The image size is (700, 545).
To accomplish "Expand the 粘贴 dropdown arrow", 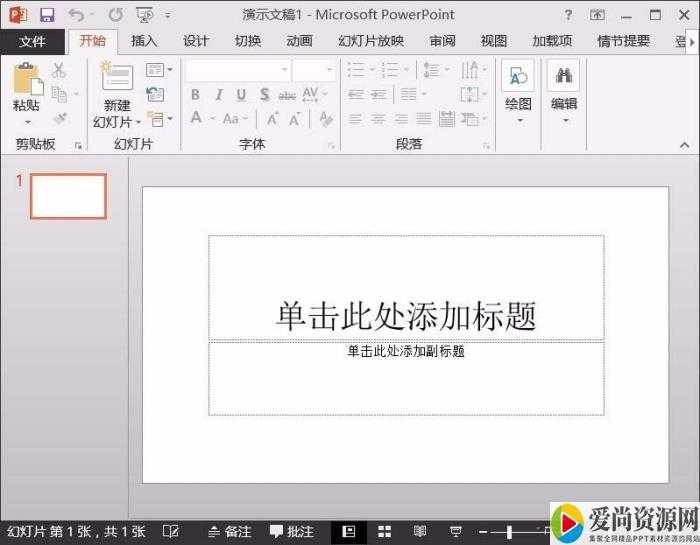I will (x=27, y=121).
